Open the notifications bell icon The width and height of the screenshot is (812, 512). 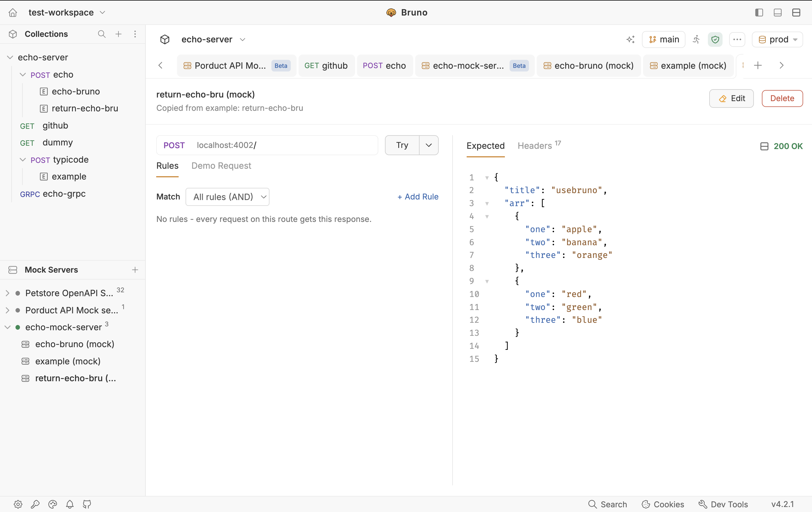(70, 504)
